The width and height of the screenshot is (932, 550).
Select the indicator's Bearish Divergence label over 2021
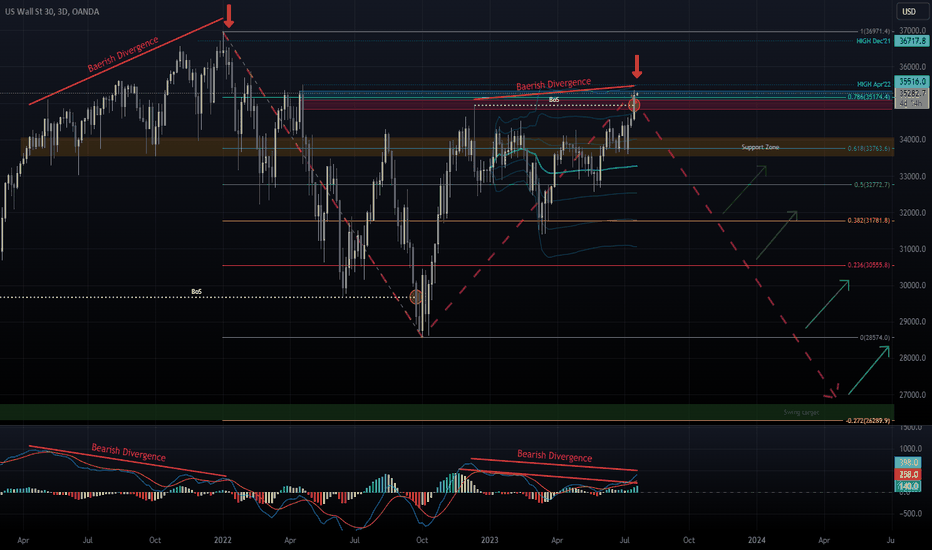point(128,452)
